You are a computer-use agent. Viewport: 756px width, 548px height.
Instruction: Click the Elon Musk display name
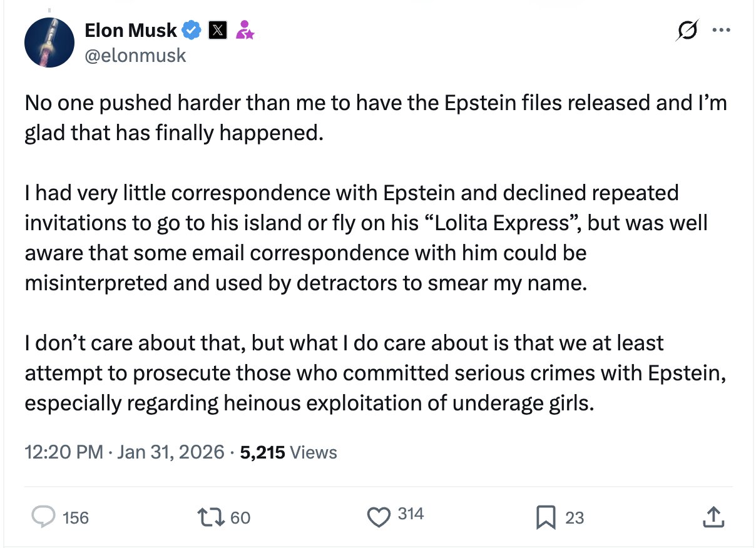coord(131,29)
